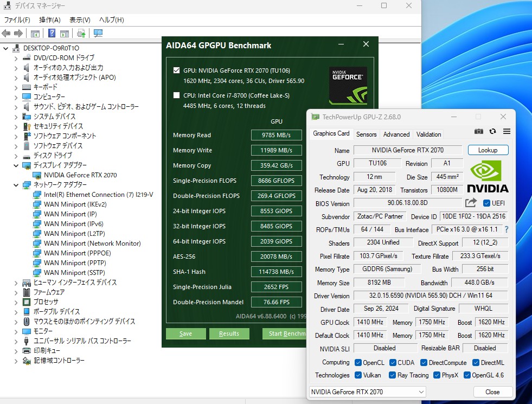
Task: Click the update driver toolbar icon
Action: (81, 34)
